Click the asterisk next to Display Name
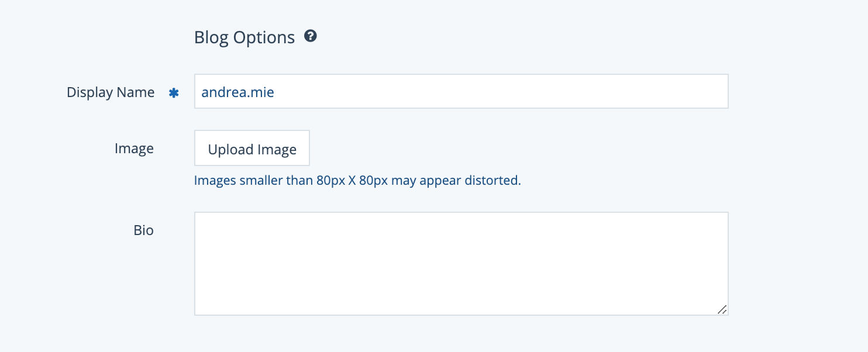 [174, 92]
